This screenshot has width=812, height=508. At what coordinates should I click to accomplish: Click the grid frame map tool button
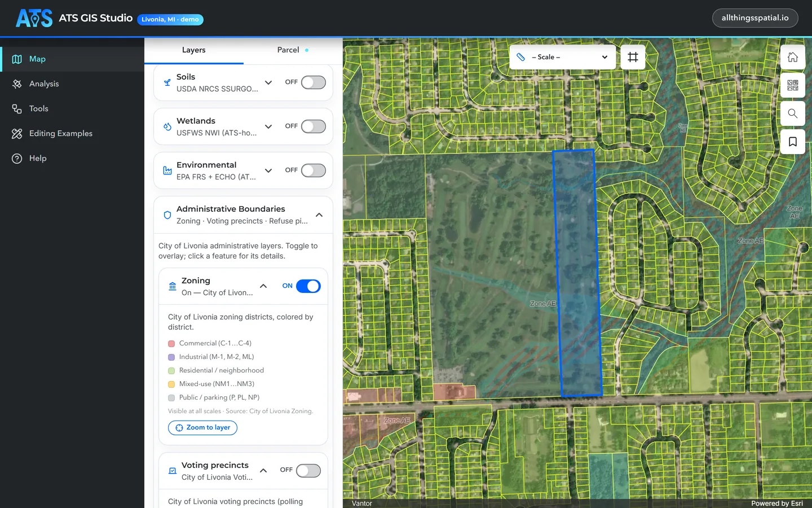coord(633,57)
